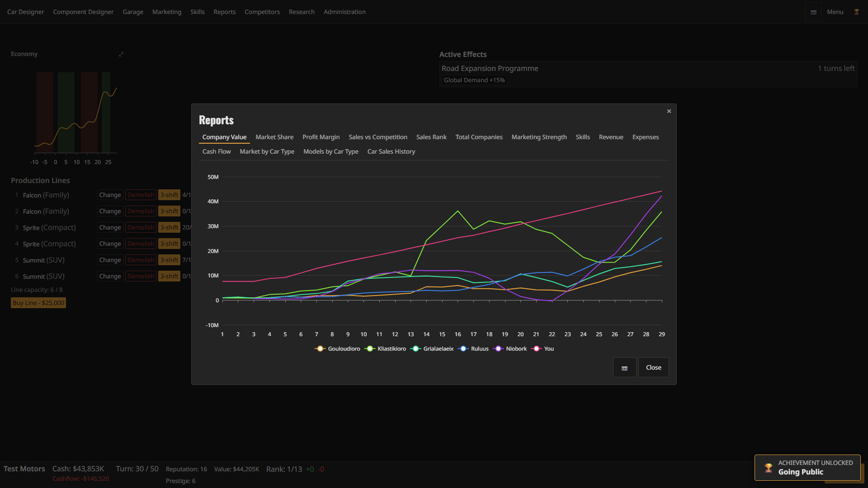Open Models by Car Type tab

[331, 151]
